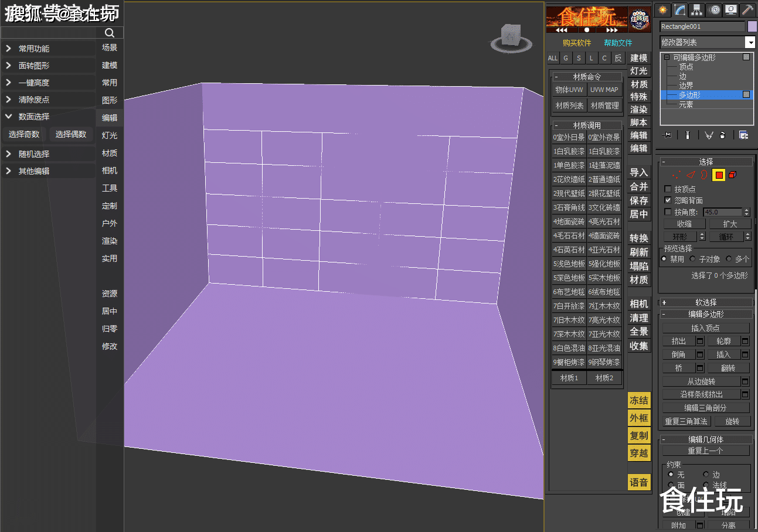Switch to the 灯光 tab in sidebar
The height and width of the screenshot is (532, 758).
110,135
